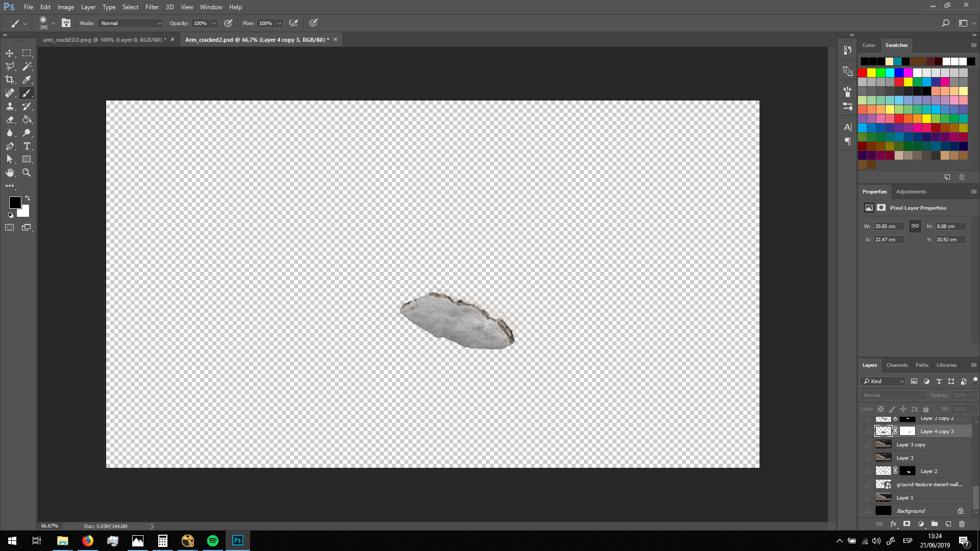This screenshot has width=980, height=551.
Task: Open the Filter menu
Action: click(152, 7)
